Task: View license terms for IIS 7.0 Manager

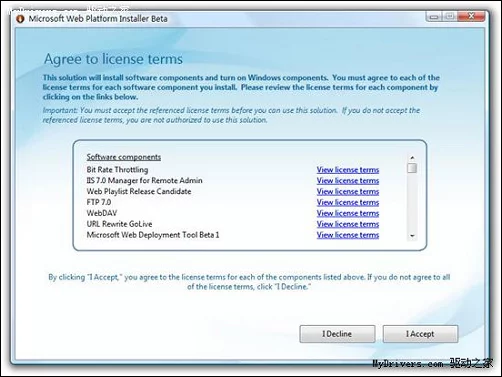Action: 348,181
